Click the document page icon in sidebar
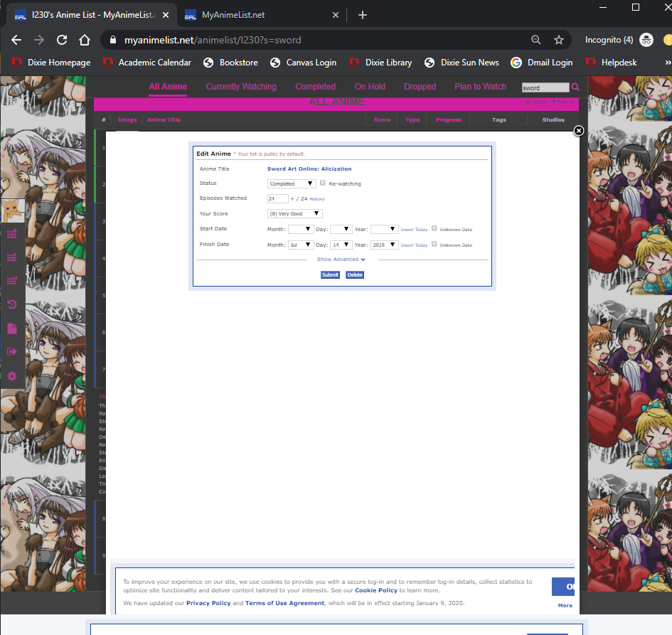 (12, 329)
